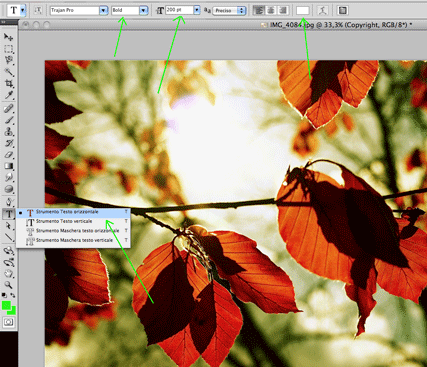Image resolution: width=427 pixels, height=367 pixels.
Task: Select the Line shape tool
Action: pyautogui.click(x=9, y=237)
